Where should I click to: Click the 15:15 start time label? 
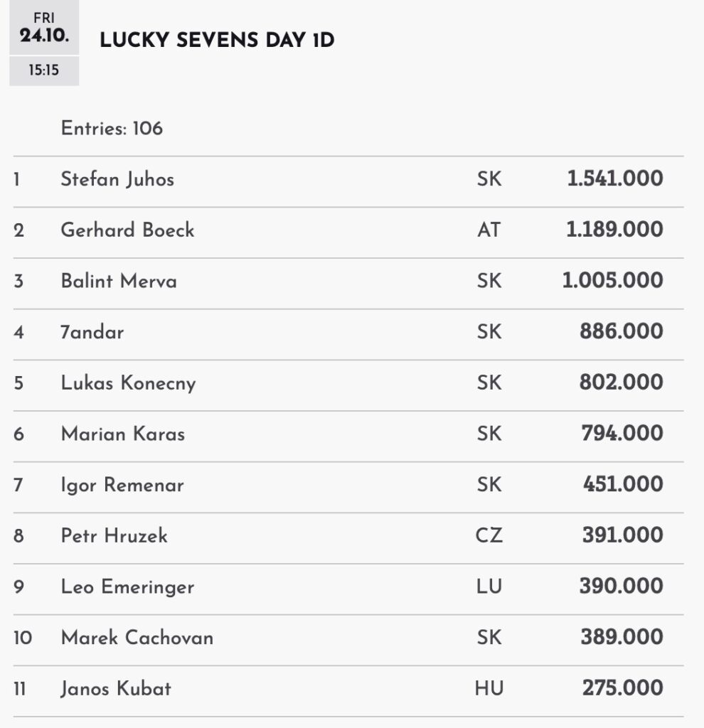44,71
